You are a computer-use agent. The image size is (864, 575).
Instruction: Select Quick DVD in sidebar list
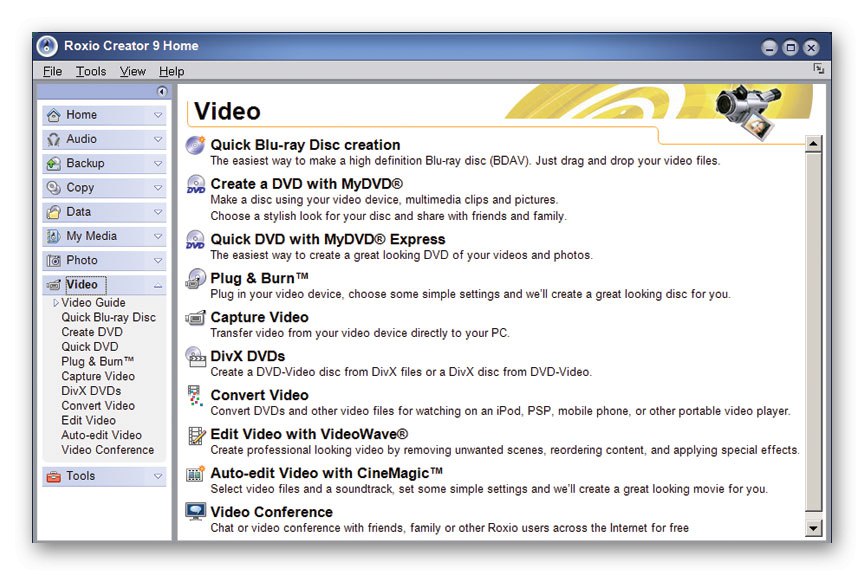pos(90,347)
